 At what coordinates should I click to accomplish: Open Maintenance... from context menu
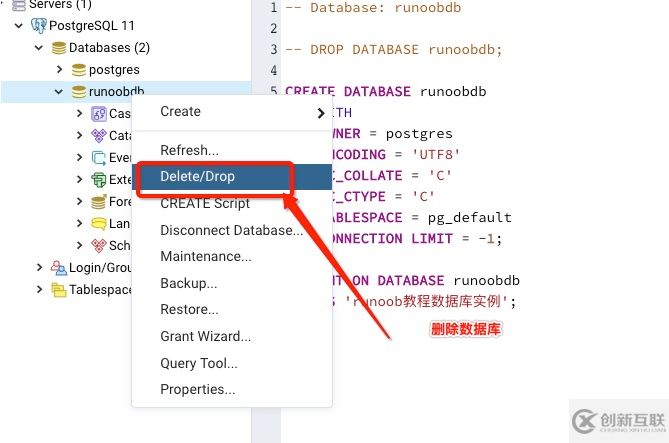point(232,256)
